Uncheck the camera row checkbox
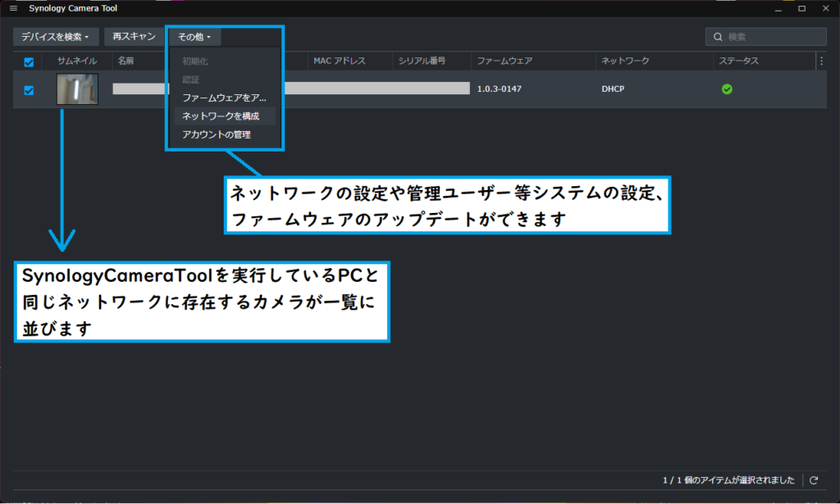This screenshot has height=504, width=840. pyautogui.click(x=29, y=90)
